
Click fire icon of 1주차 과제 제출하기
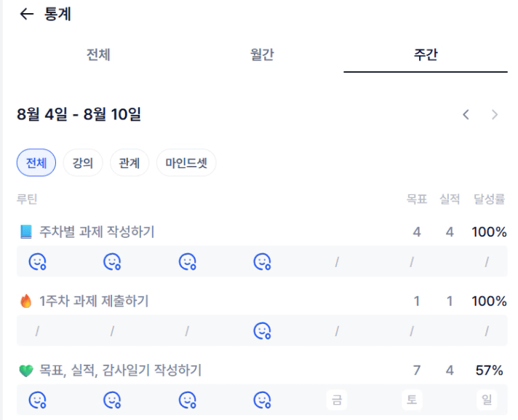point(25,301)
